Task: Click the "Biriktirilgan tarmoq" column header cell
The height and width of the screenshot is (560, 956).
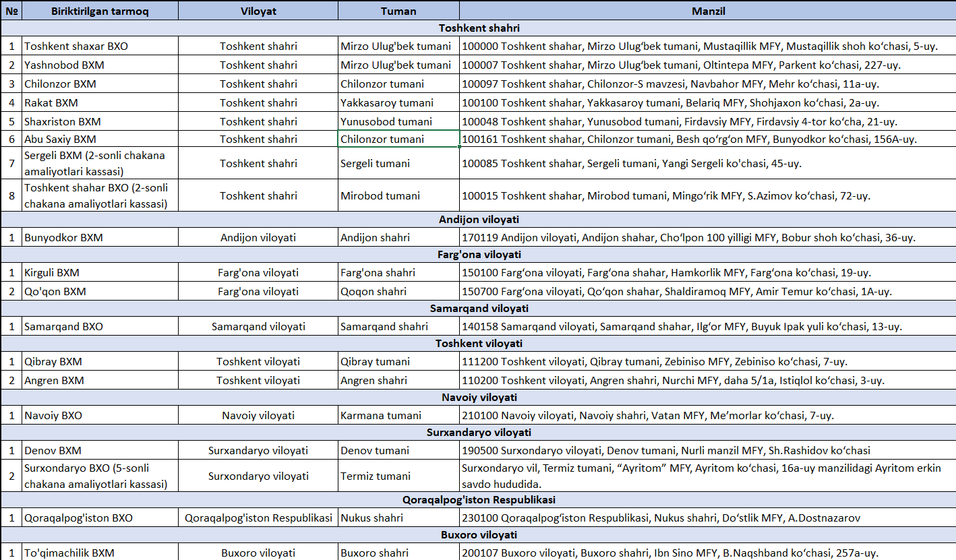Action: 100,11
